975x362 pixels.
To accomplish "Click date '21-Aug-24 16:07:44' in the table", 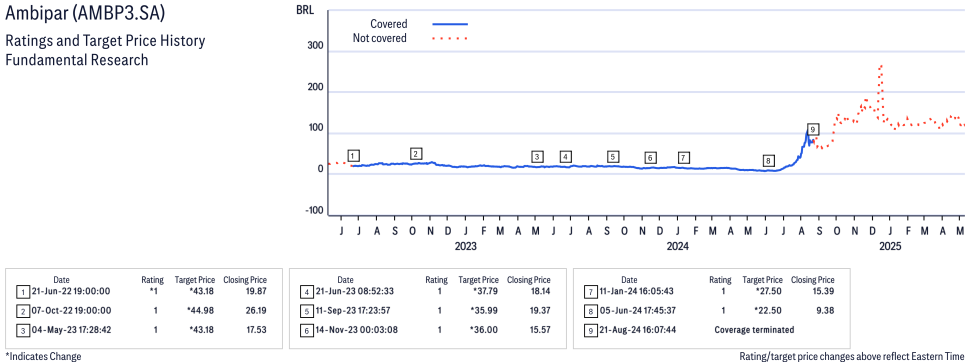I will pyautogui.click(x=639, y=330).
